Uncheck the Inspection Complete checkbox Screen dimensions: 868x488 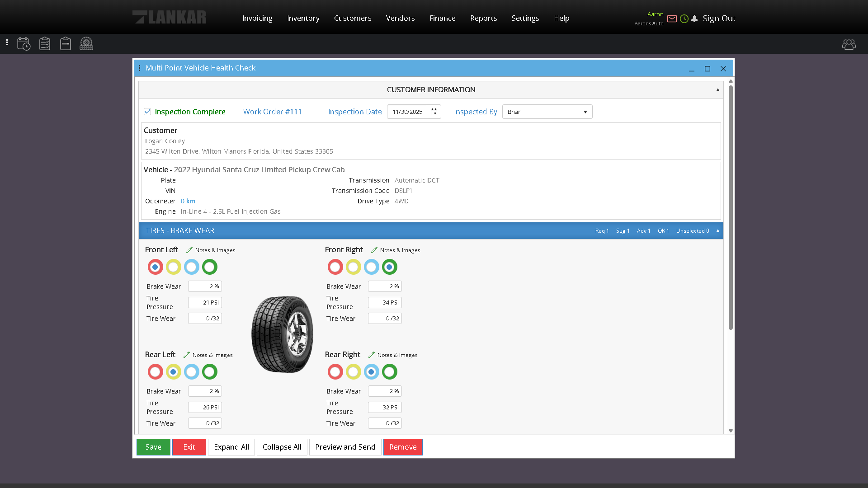point(147,112)
